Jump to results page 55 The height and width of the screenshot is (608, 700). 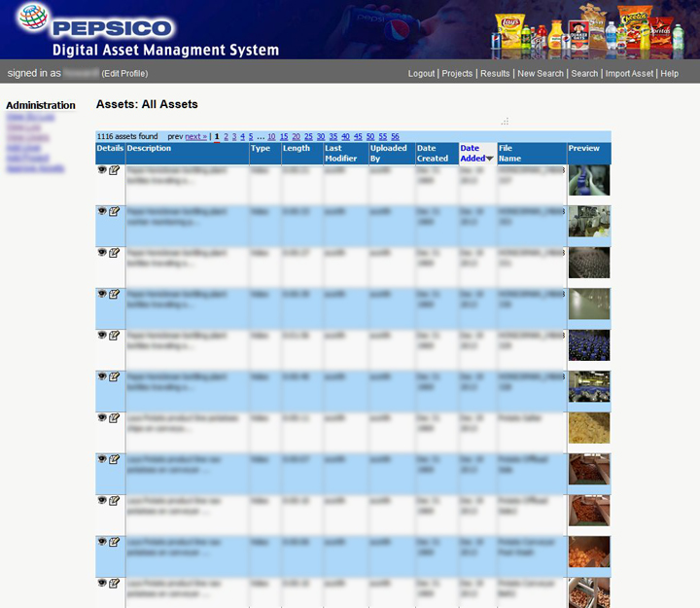click(383, 137)
